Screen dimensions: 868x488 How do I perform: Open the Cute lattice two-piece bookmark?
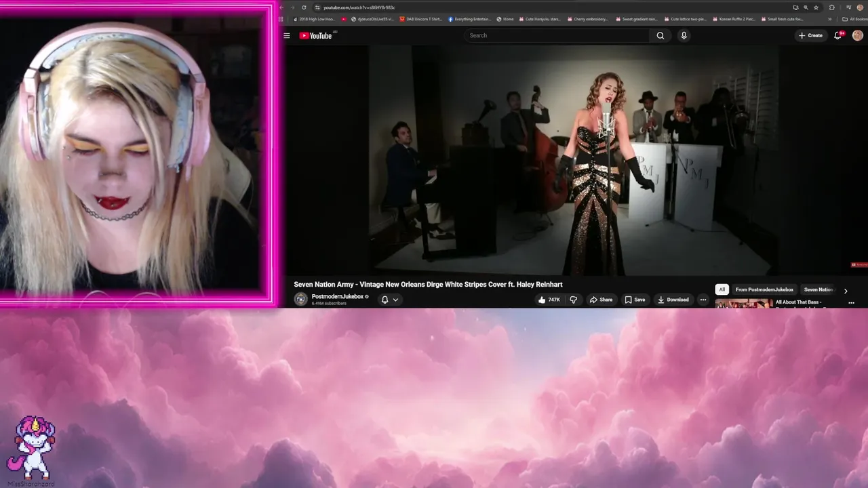(686, 19)
